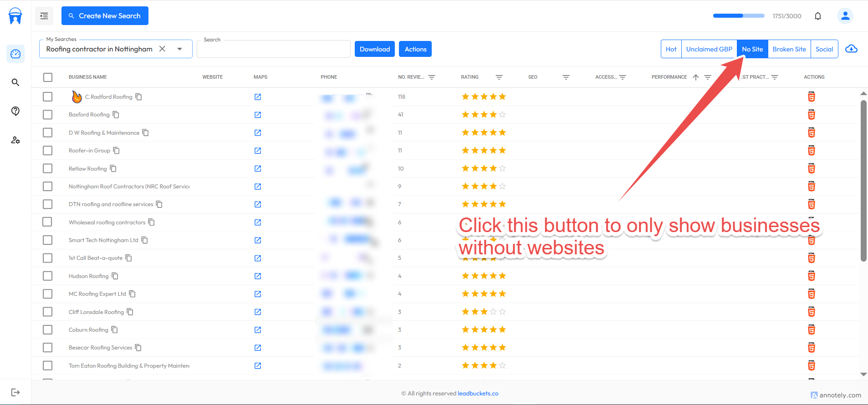This screenshot has width=868, height=405.
Task: Click the Maps column header
Action: click(260, 77)
